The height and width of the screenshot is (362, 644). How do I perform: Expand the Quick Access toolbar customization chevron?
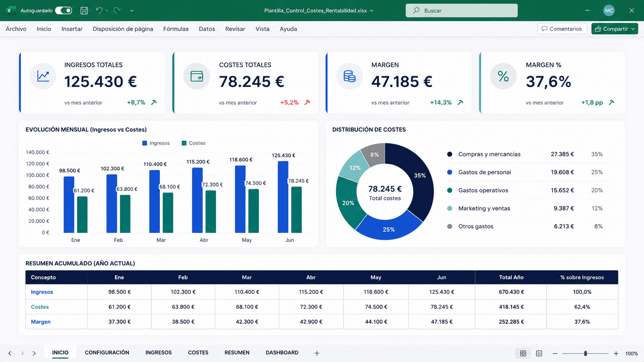[132, 11]
